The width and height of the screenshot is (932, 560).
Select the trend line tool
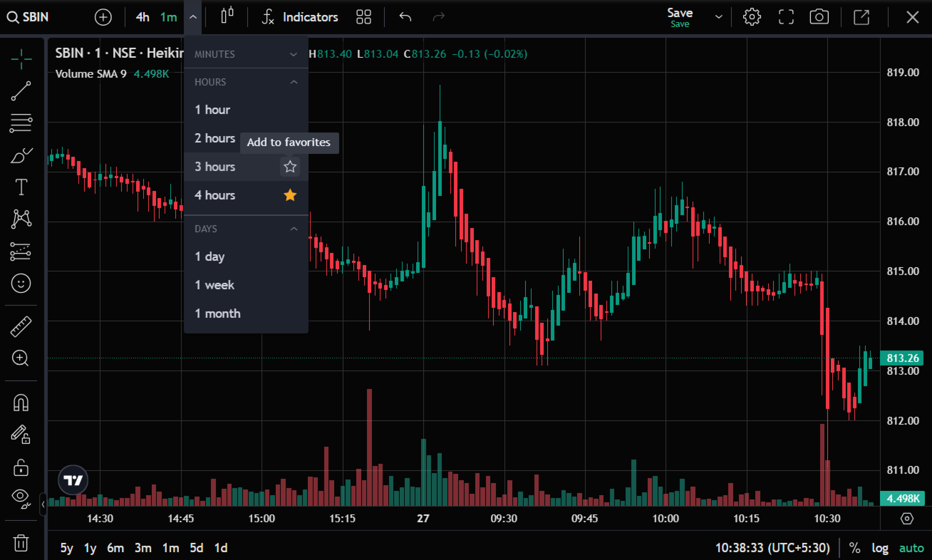pyautogui.click(x=21, y=91)
